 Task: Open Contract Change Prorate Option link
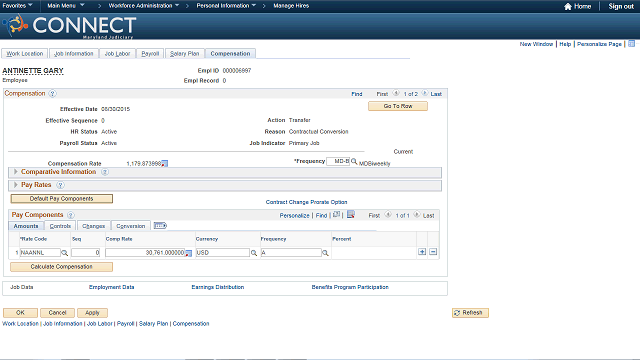pyautogui.click(x=307, y=202)
